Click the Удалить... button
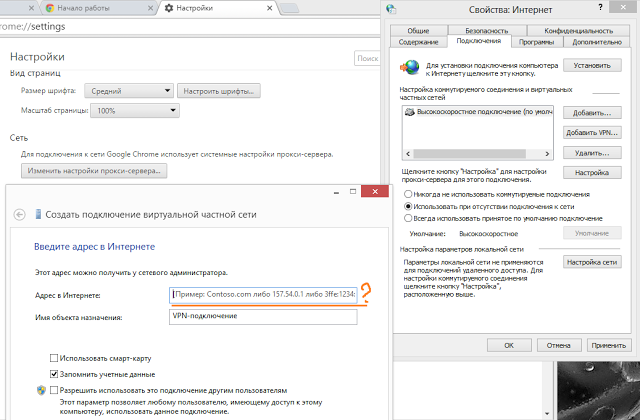 tap(592, 153)
